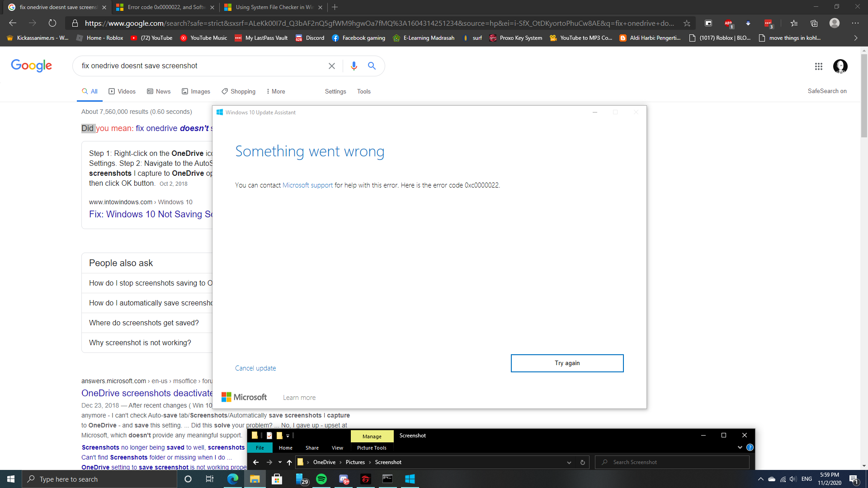Open the Google apps grid
The image size is (868, 488).
tap(818, 66)
